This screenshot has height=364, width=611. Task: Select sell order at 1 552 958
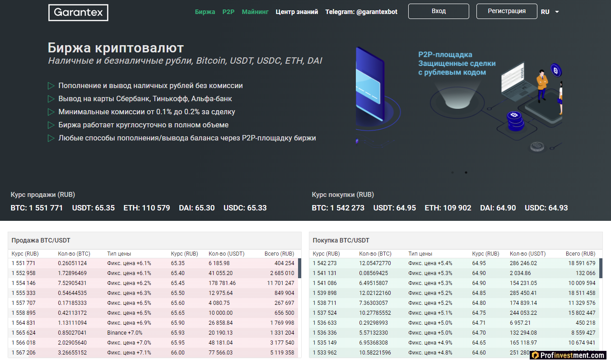153,273
